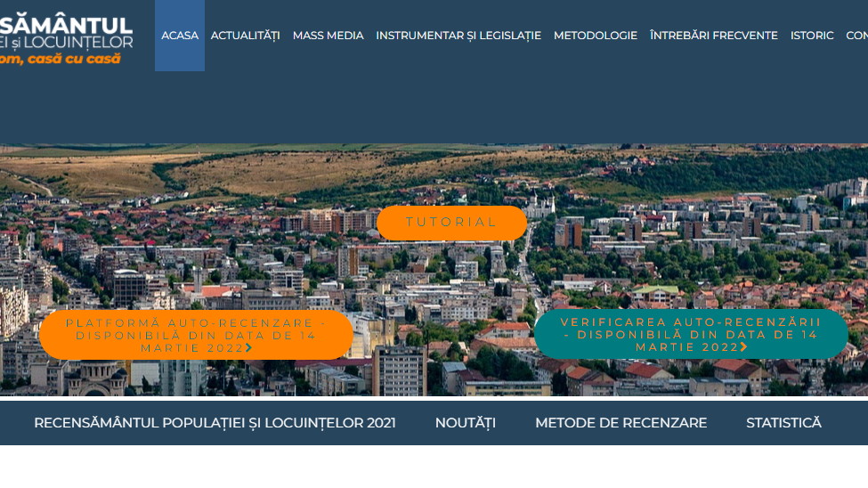
Task: Click the 'casă cu casă' orange slogan
Action: click(x=74, y=59)
